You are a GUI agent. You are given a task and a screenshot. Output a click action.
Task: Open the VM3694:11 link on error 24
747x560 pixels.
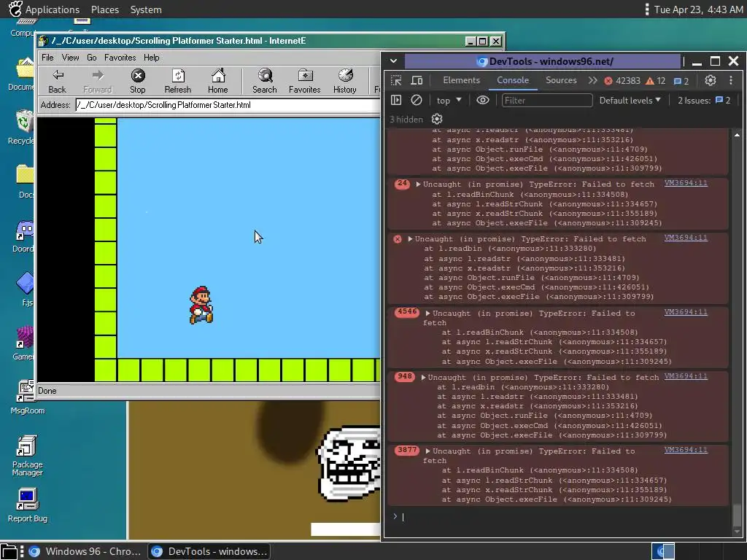(686, 183)
